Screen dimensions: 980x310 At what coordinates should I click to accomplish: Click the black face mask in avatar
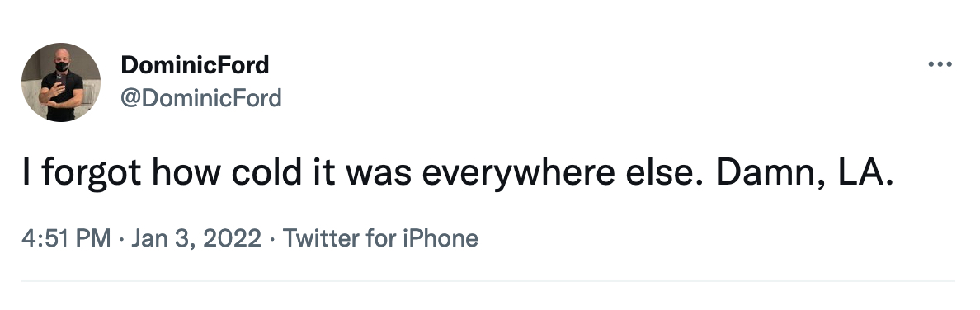[62, 66]
